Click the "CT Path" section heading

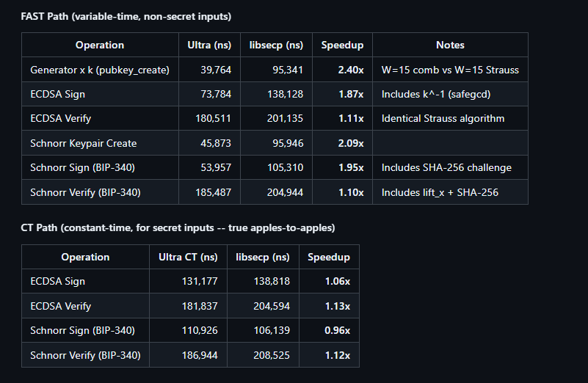178,228
